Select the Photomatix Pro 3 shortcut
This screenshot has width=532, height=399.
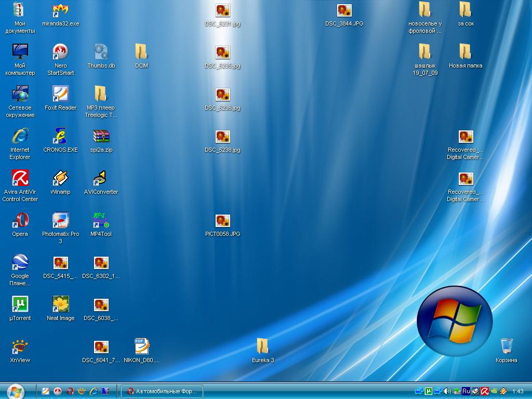[60, 221]
